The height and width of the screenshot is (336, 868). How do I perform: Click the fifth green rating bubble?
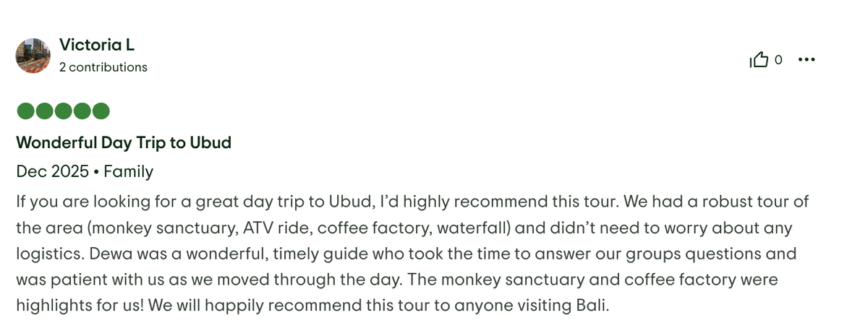click(x=101, y=111)
